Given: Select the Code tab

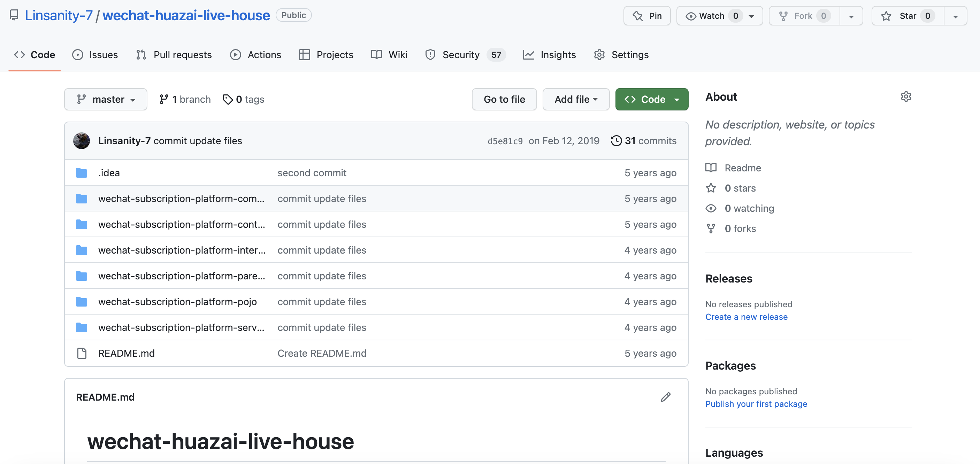Looking at the screenshot, I should (x=35, y=54).
